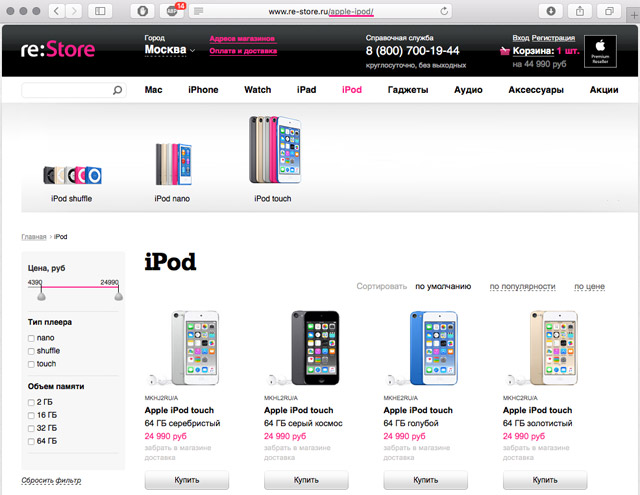This screenshot has width=640, height=495.
Task: Open the Safari share icon
Action: [580, 11]
